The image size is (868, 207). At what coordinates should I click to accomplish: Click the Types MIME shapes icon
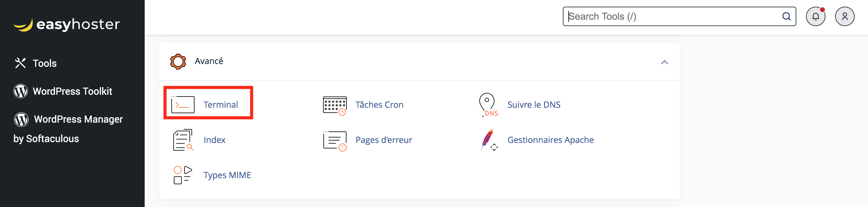tap(183, 175)
